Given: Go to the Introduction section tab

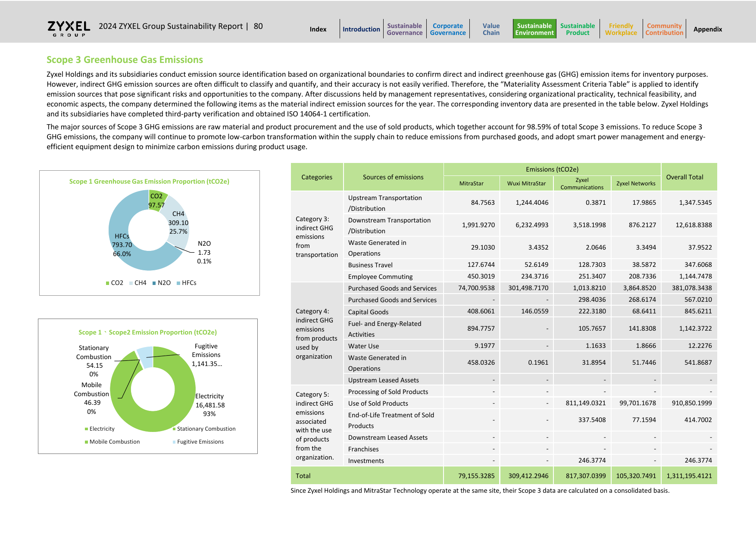Looking at the screenshot, I should click(361, 29).
